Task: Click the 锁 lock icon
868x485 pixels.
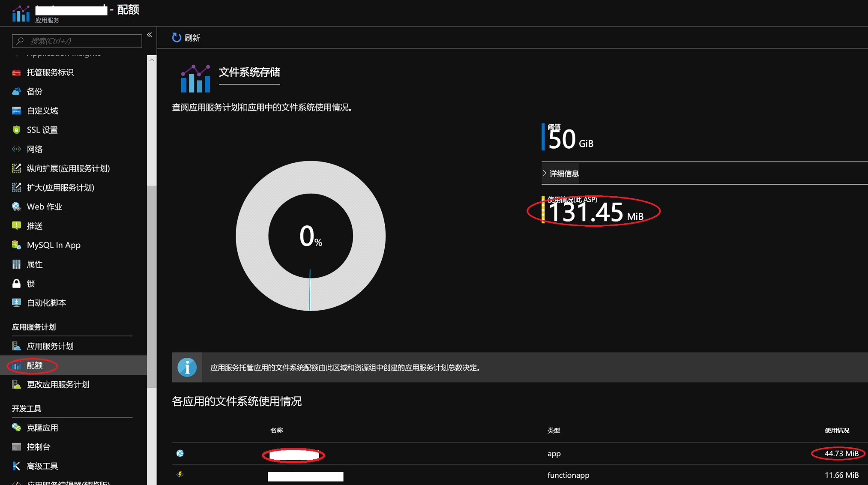Action: tap(16, 284)
